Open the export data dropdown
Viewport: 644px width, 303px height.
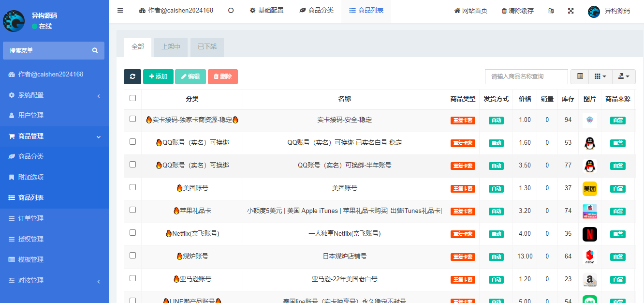coord(624,76)
